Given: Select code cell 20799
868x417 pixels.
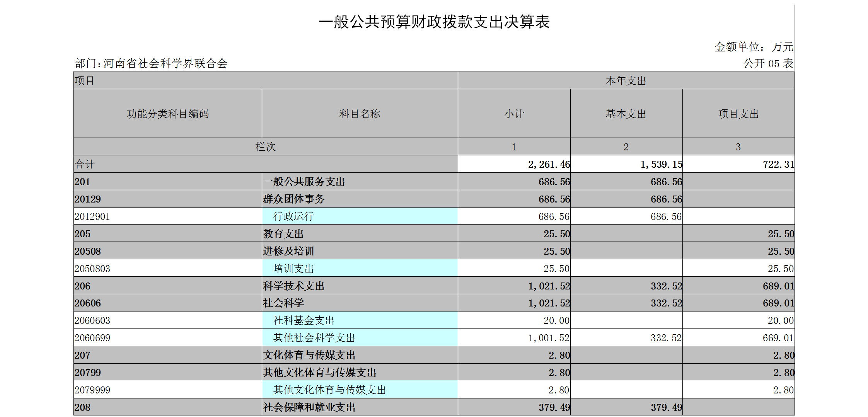Looking at the screenshot, I should coord(168,372).
